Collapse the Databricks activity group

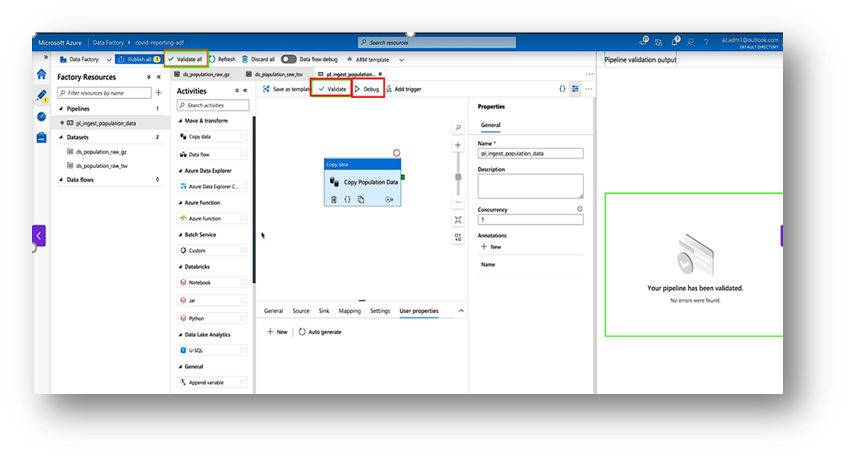pyautogui.click(x=179, y=267)
